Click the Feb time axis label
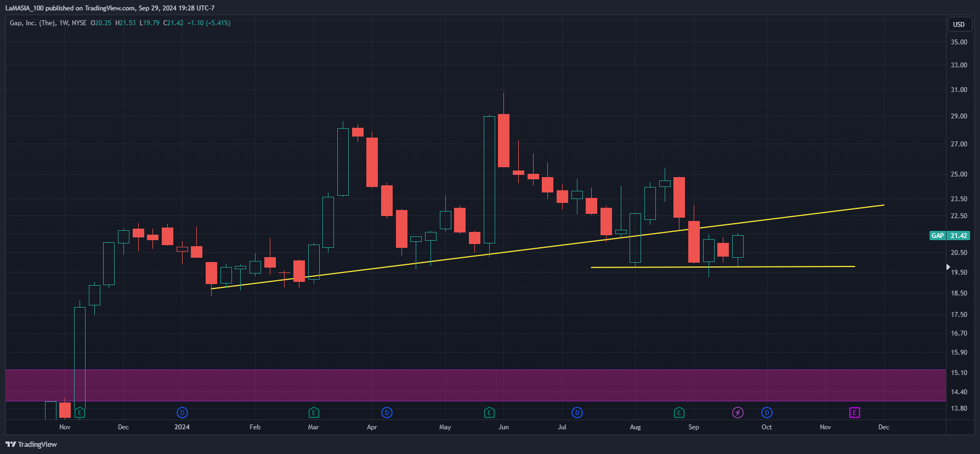980x454 pixels. (255, 427)
